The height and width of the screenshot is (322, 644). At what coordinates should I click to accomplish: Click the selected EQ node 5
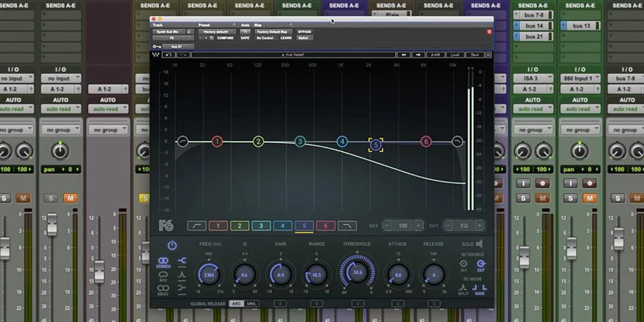point(376,144)
